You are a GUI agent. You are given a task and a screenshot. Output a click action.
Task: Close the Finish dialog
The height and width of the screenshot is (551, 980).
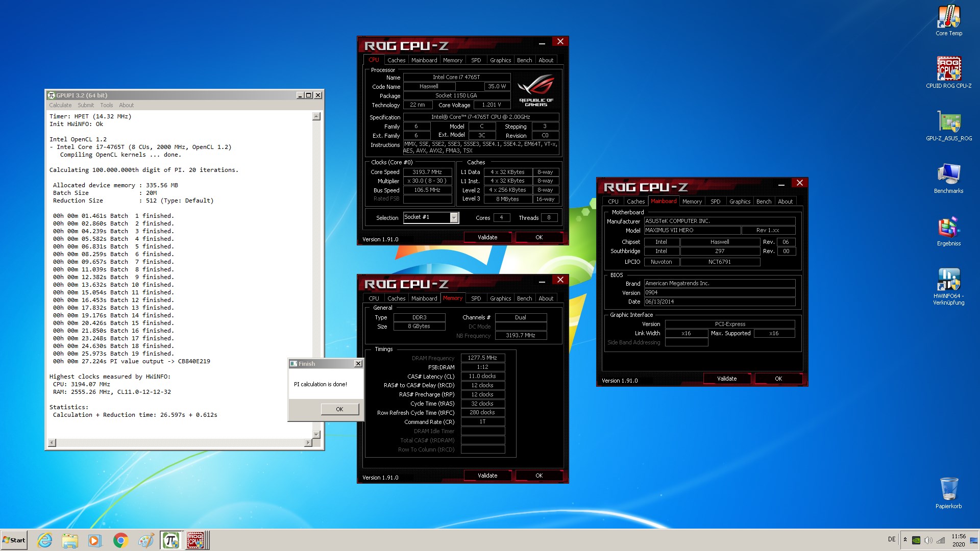point(358,364)
